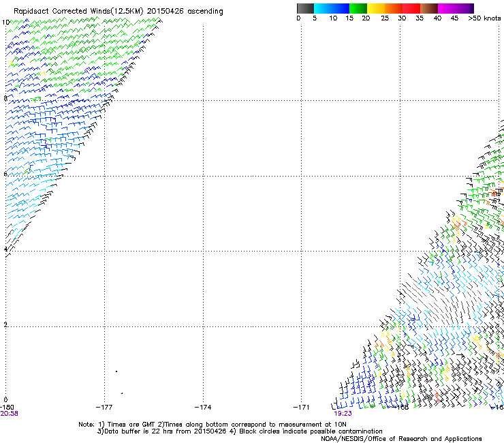Click the '>50 knots' legend label
Image resolution: width=504 pixels, height=443 pixels.
pyautogui.click(x=484, y=18)
